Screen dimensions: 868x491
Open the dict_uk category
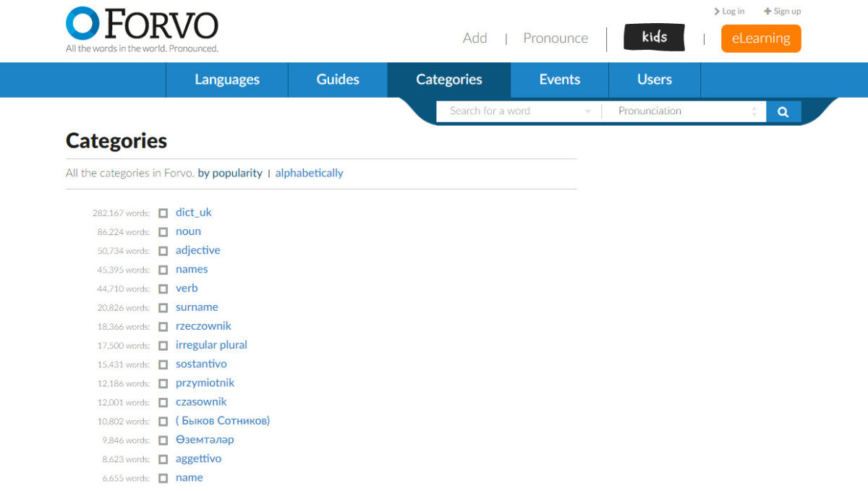coord(194,213)
